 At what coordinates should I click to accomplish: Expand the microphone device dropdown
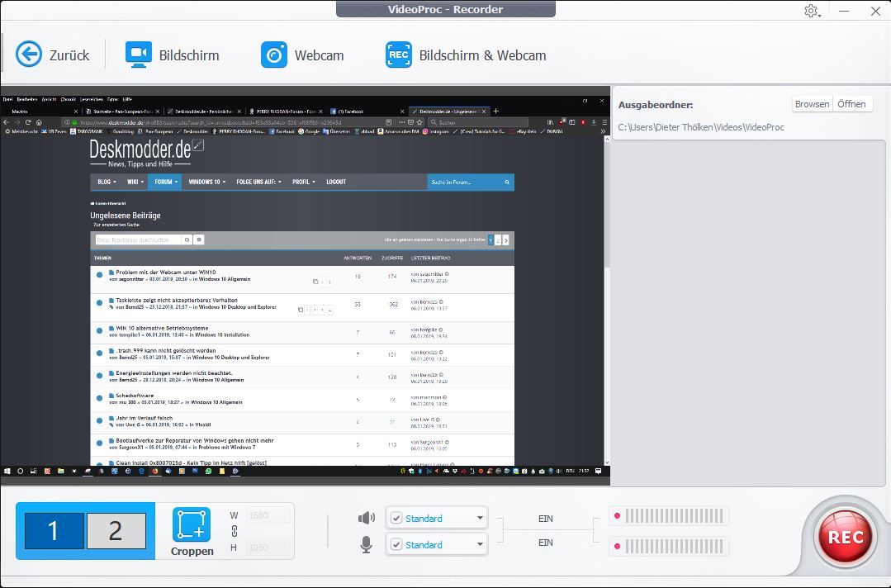pyautogui.click(x=480, y=544)
